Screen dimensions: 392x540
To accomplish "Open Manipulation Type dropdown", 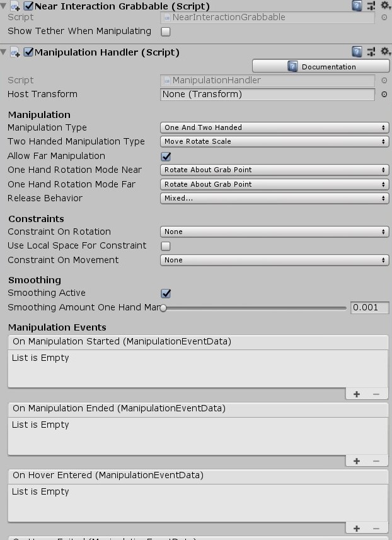I will tap(274, 127).
